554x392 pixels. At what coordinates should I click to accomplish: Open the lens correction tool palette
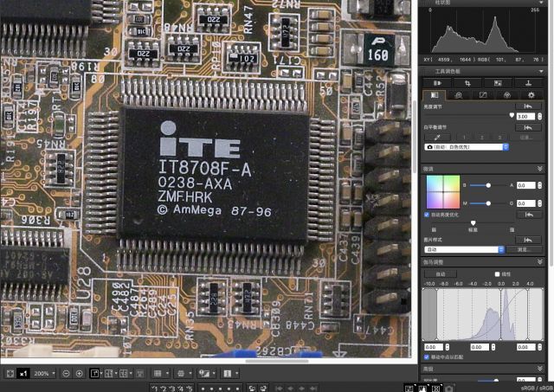click(437, 83)
